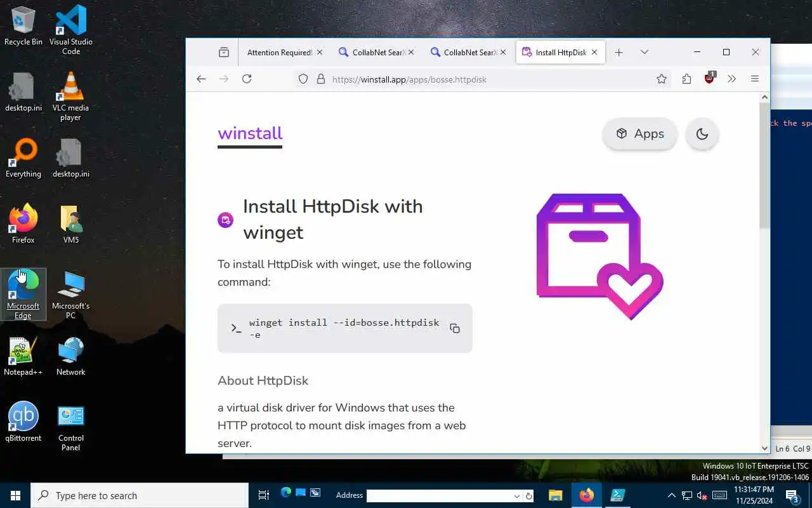Image resolution: width=812 pixels, height=508 pixels.
Task: Open the muted volume tray icon
Action: click(703, 496)
